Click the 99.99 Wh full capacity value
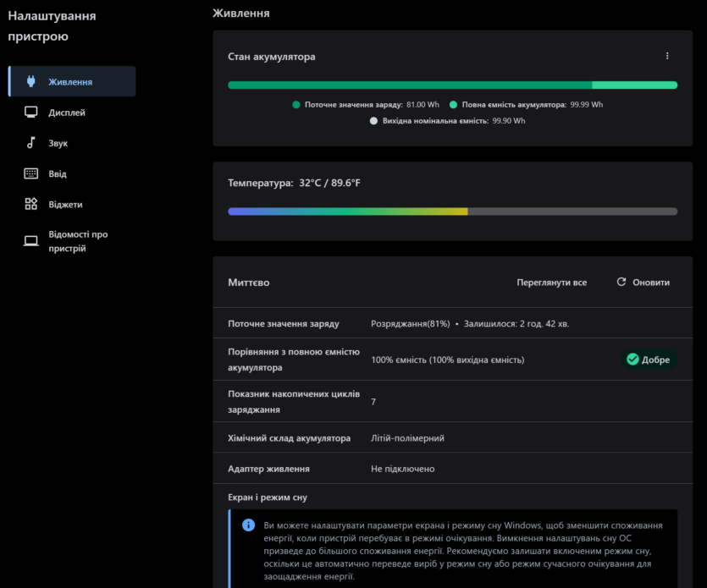Viewport: 707px width, 588px height. coord(586,105)
